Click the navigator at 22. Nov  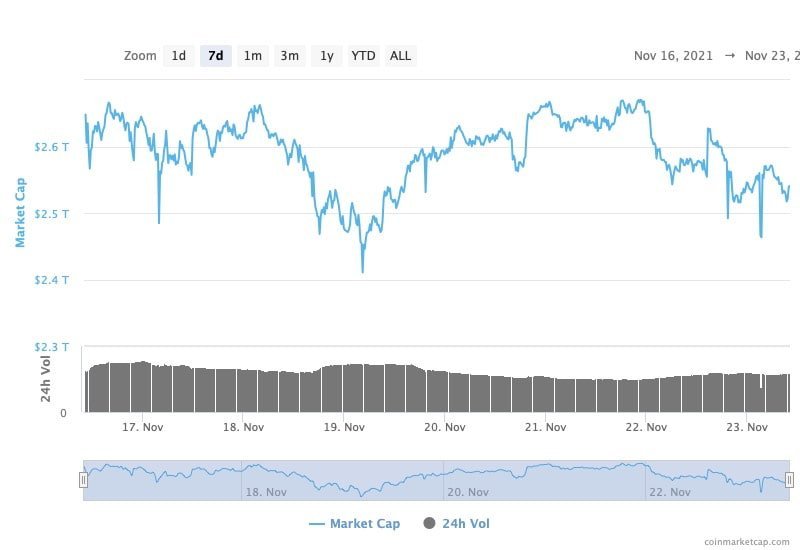(x=668, y=492)
